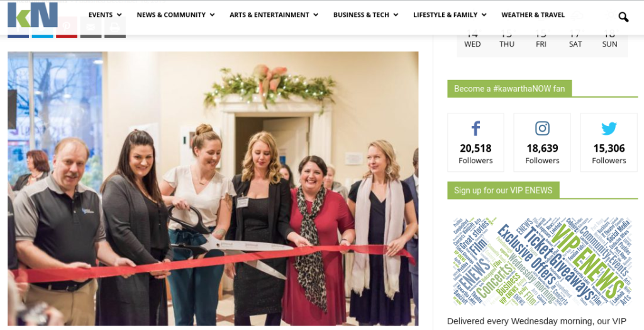Expand Business & Tech dropdown

point(365,15)
